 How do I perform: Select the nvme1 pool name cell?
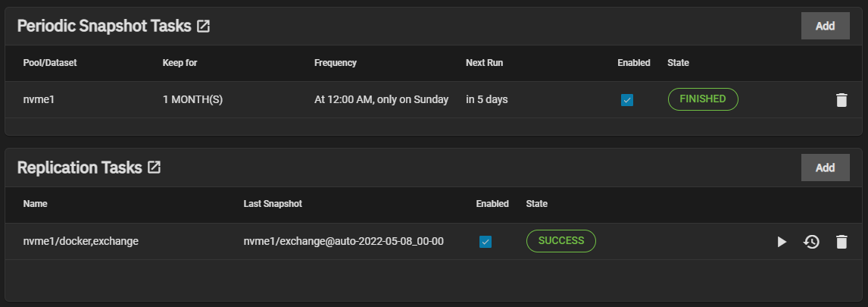39,99
